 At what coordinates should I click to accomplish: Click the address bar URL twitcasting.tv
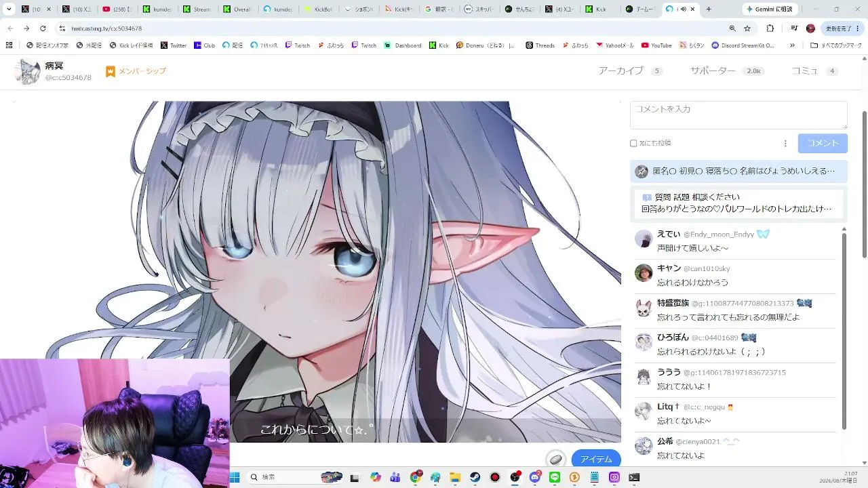[x=105, y=28]
